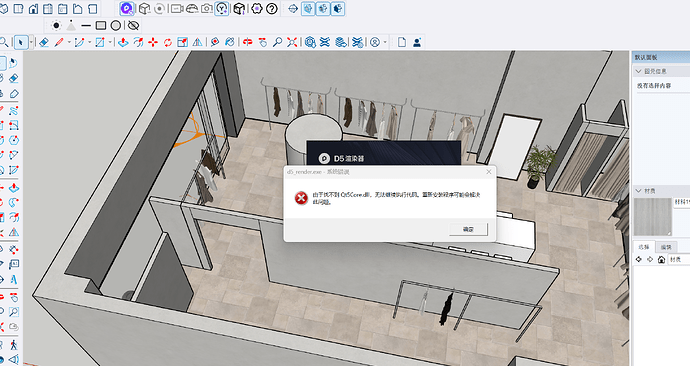The image size is (690, 366).
Task: Click 确定 button in error dialog
Action: click(x=468, y=229)
